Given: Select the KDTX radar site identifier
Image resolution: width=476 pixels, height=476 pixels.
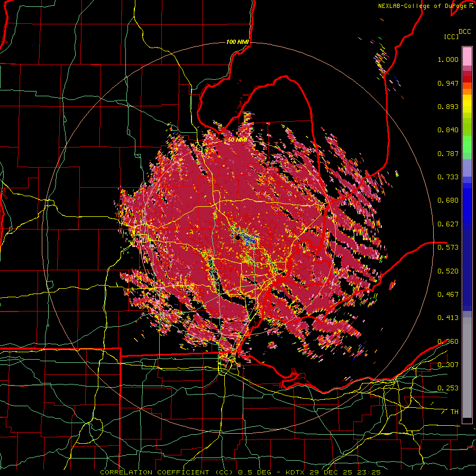Looking at the screenshot, I should pos(296,472).
